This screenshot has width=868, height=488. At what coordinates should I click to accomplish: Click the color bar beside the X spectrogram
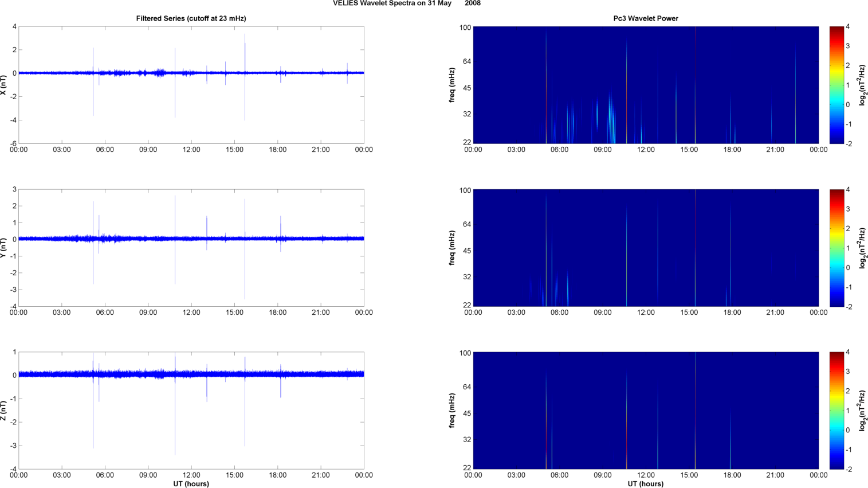836,85
